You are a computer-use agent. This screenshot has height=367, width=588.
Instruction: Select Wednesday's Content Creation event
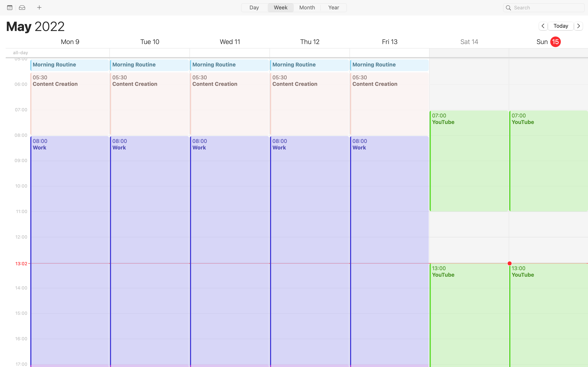point(230,104)
